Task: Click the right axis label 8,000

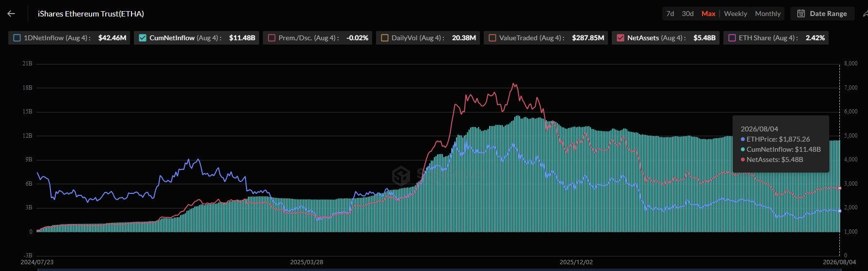Action: point(851,64)
